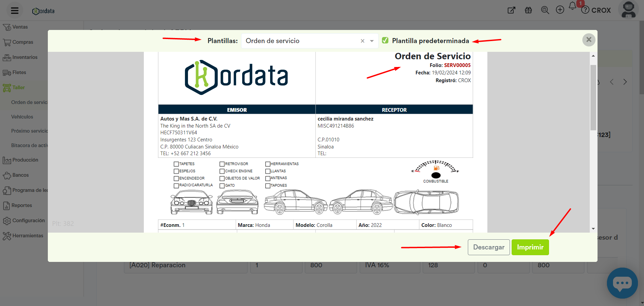The width and height of the screenshot is (644, 306).
Task: Go to next record chevron
Action: pos(625,82)
